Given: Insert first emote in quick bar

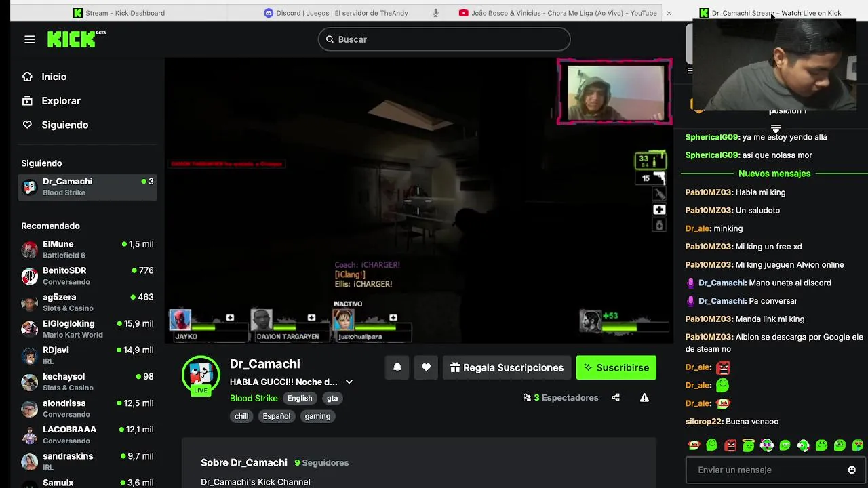Looking at the screenshot, I should (694, 445).
